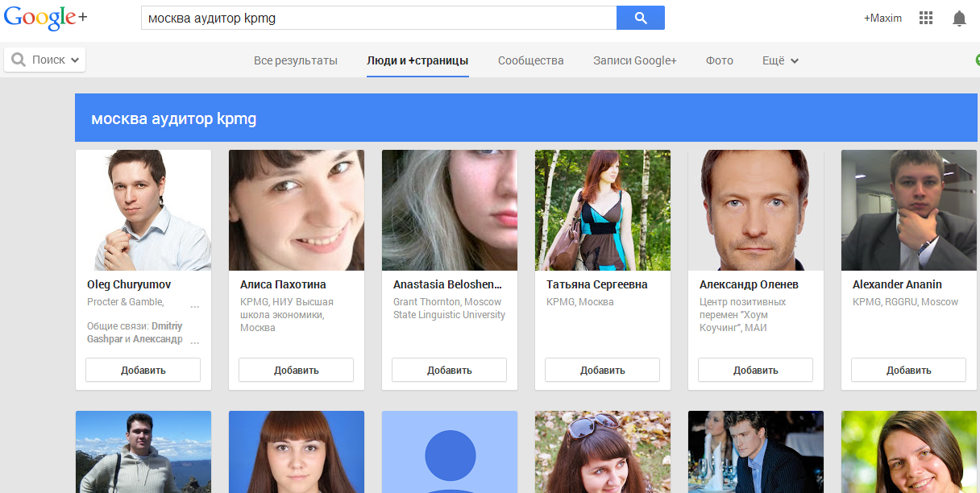Open the Google apps grid icon
The width and height of the screenshot is (980, 493).
[926, 18]
